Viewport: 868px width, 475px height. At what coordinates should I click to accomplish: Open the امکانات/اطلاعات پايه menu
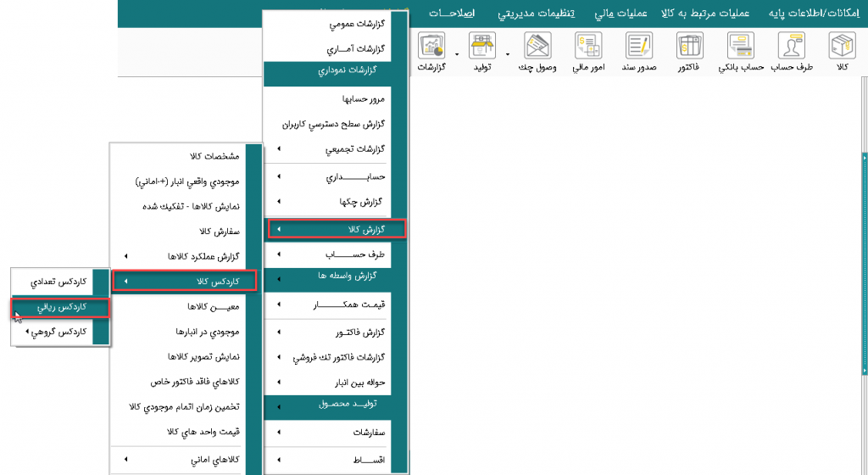(x=817, y=14)
